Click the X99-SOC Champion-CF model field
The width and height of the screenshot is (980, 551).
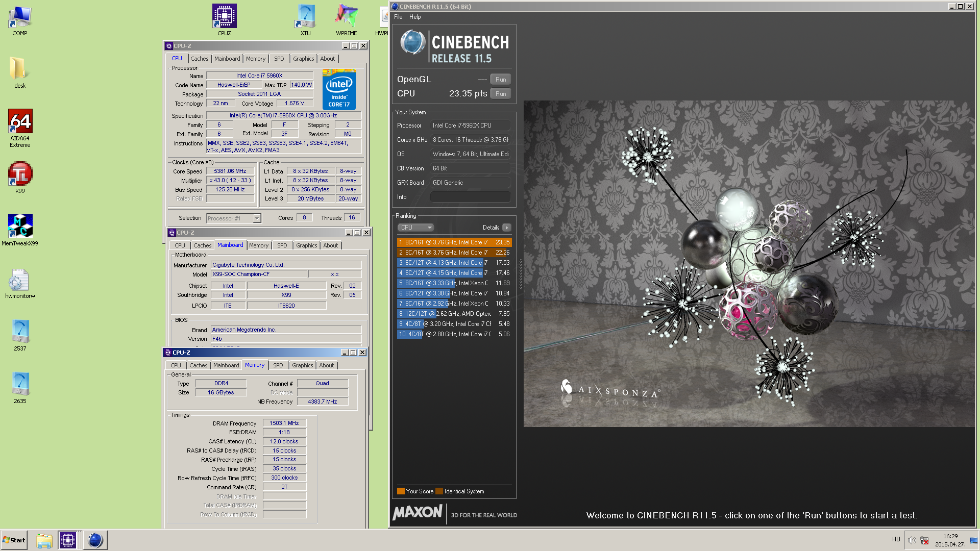point(259,274)
